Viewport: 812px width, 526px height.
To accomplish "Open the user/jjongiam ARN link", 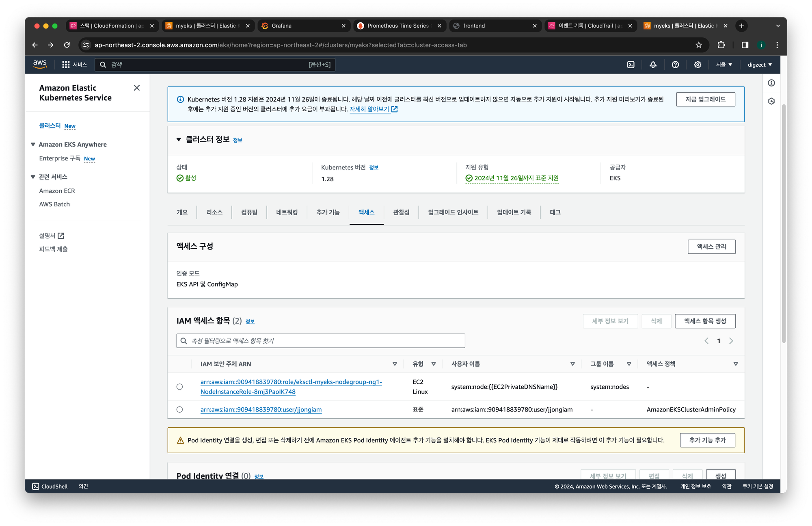I will 261,409.
